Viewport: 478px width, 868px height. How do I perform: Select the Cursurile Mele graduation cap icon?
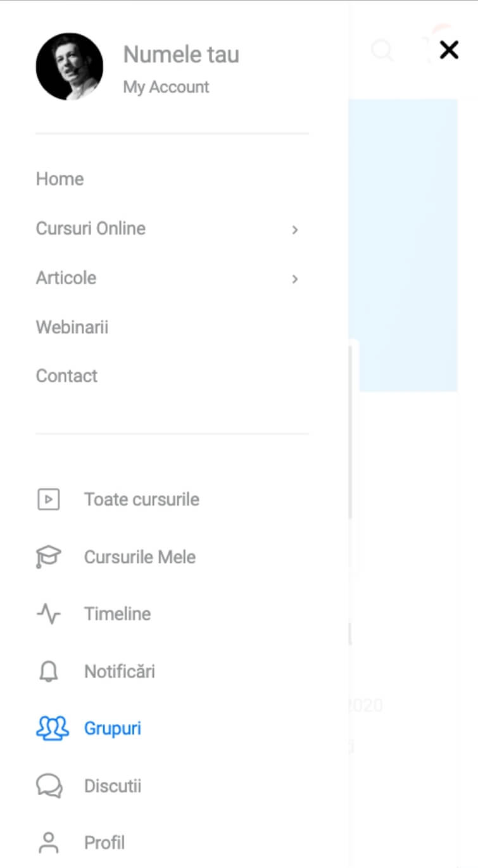[x=49, y=557]
